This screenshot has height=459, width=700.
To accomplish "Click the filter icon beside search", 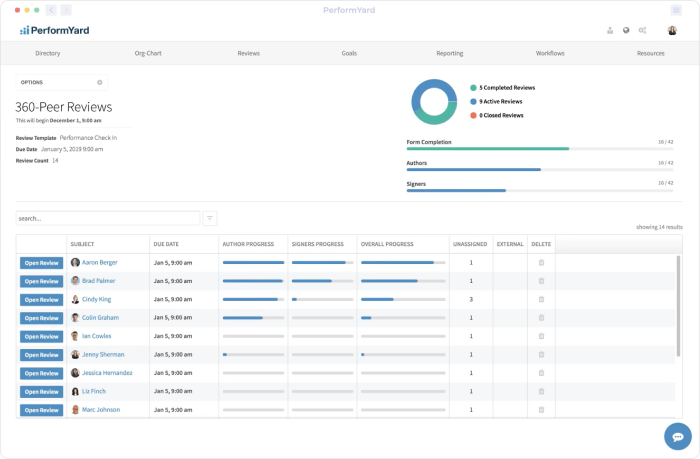I will 210,218.
